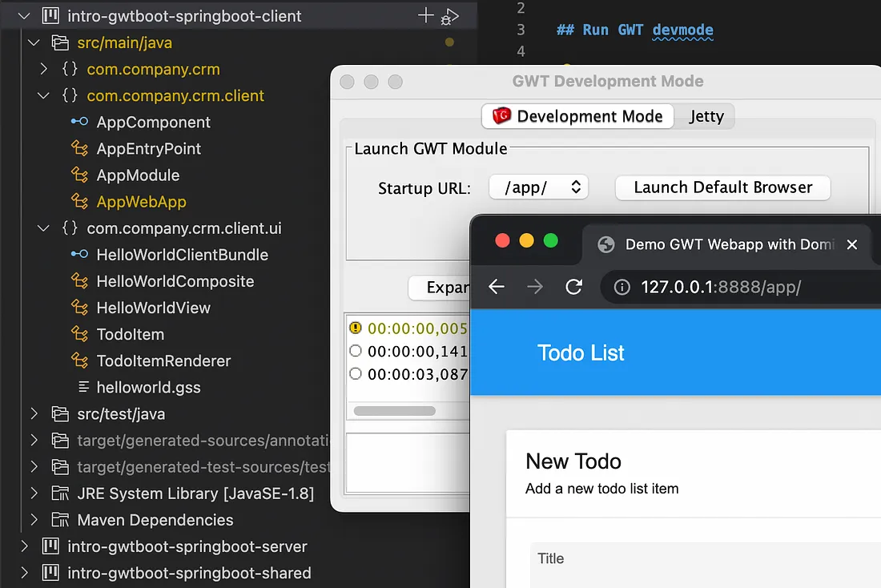Click the plus icon beside intro-gwtboot-springboot-client
This screenshot has width=881, height=588.
(x=426, y=16)
